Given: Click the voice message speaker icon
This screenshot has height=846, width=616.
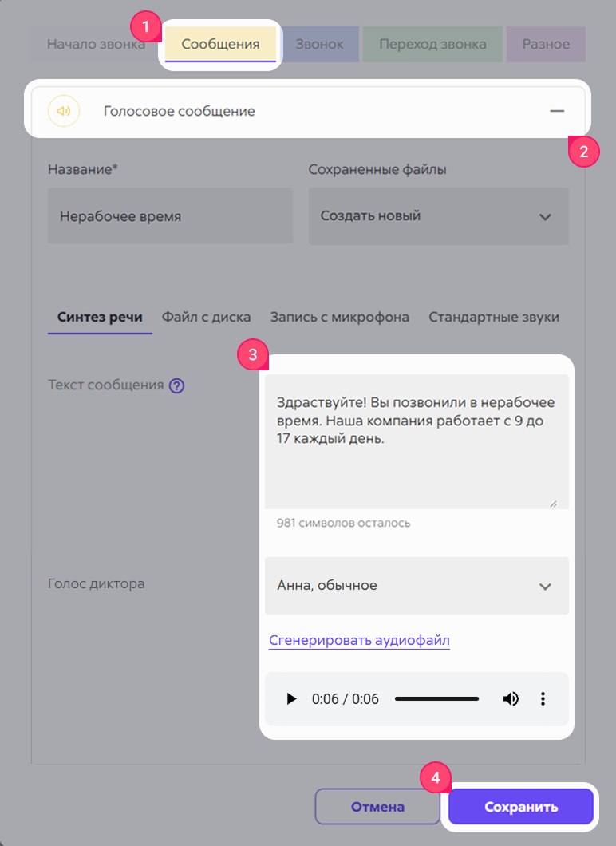Looking at the screenshot, I should (x=64, y=111).
